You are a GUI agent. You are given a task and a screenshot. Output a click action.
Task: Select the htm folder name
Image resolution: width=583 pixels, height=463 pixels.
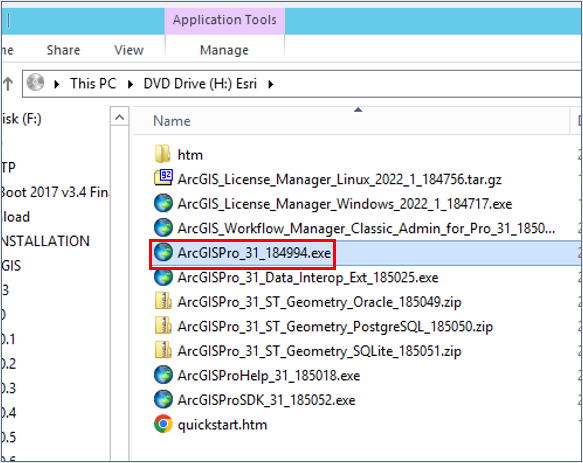pos(190,155)
